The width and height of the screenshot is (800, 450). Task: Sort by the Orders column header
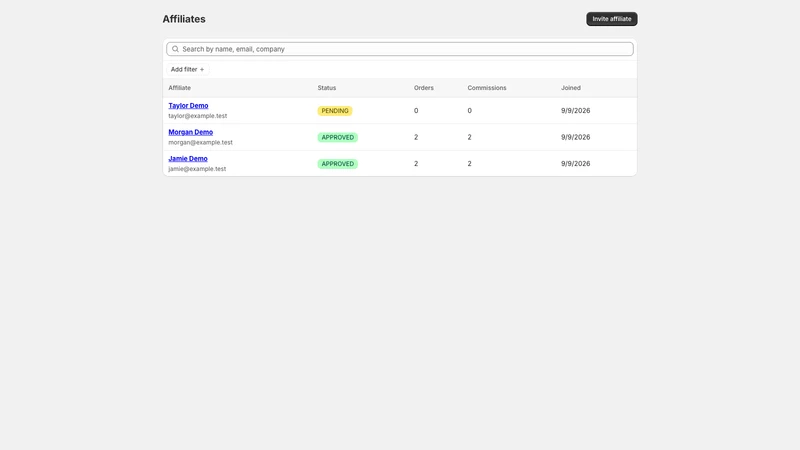[x=423, y=88]
